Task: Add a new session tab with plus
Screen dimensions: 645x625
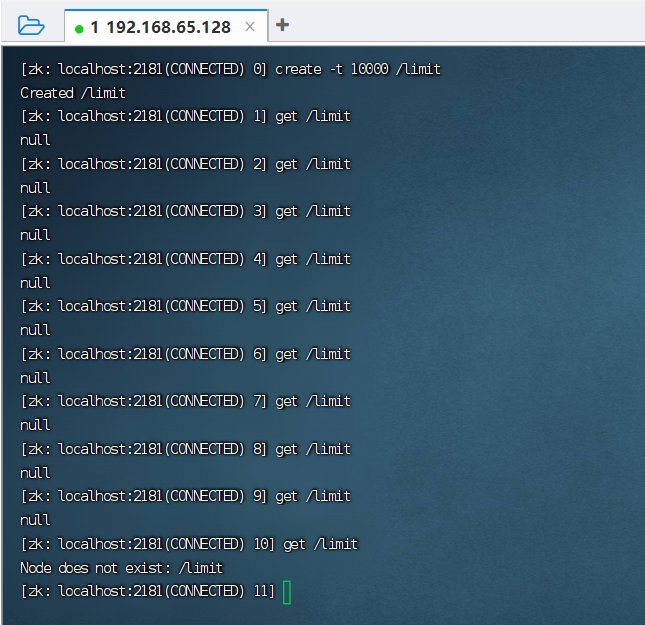Action: (282, 25)
